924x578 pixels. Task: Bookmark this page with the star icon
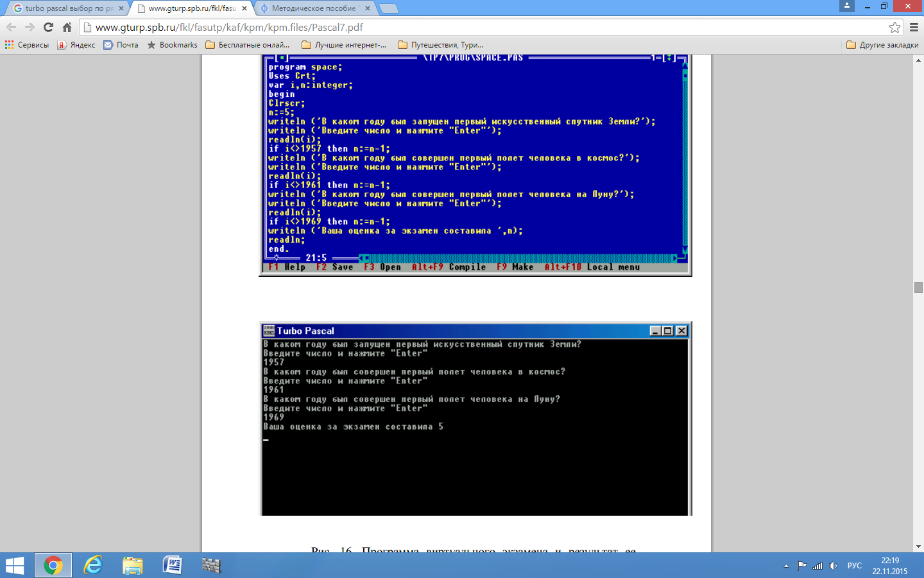click(x=894, y=28)
